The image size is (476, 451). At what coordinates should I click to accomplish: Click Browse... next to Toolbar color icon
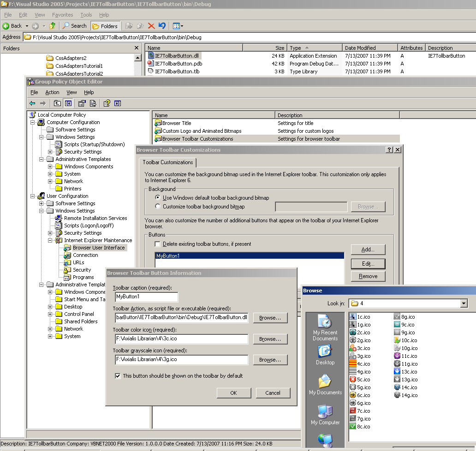click(x=270, y=339)
